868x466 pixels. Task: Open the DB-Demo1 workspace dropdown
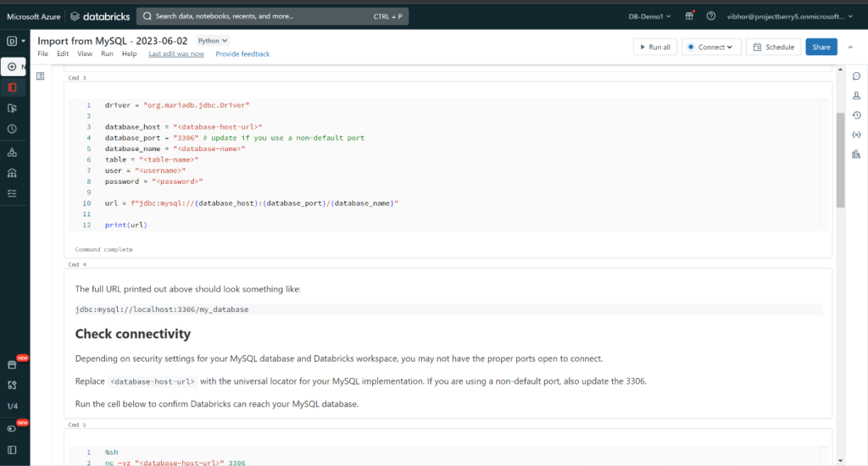649,17
